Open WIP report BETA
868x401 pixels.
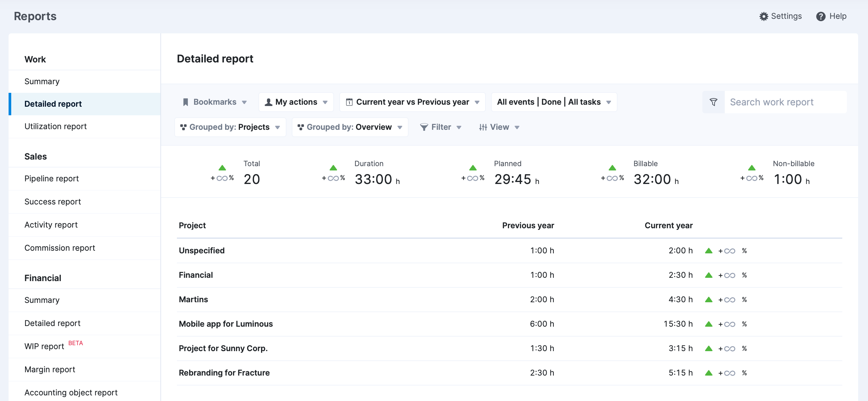coord(84,346)
